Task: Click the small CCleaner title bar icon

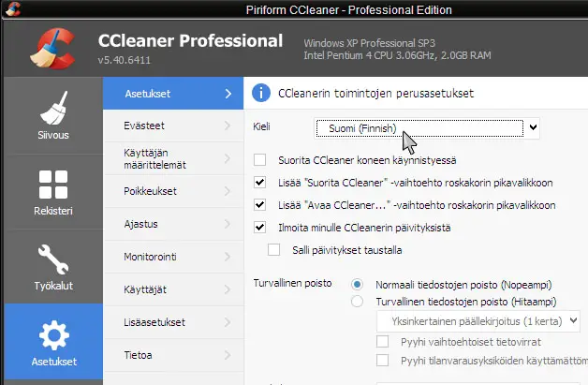Action: pyautogui.click(x=13, y=9)
